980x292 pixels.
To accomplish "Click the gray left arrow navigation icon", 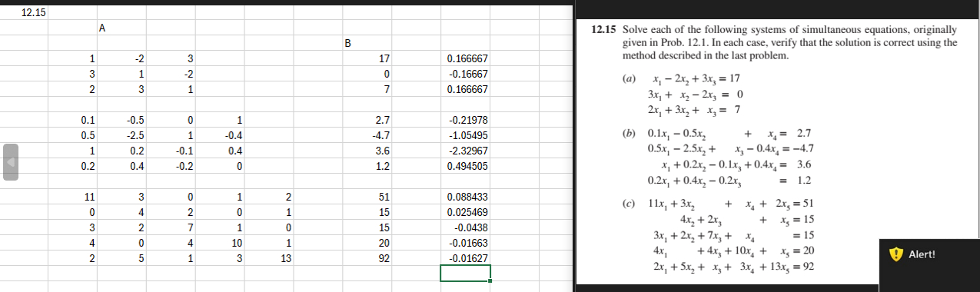I will coord(10,161).
